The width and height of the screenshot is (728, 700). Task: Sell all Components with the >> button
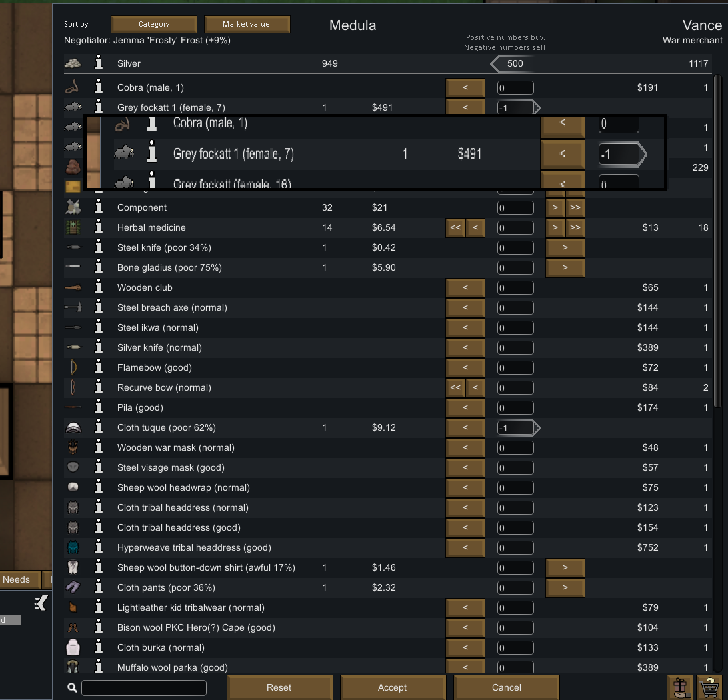575,207
